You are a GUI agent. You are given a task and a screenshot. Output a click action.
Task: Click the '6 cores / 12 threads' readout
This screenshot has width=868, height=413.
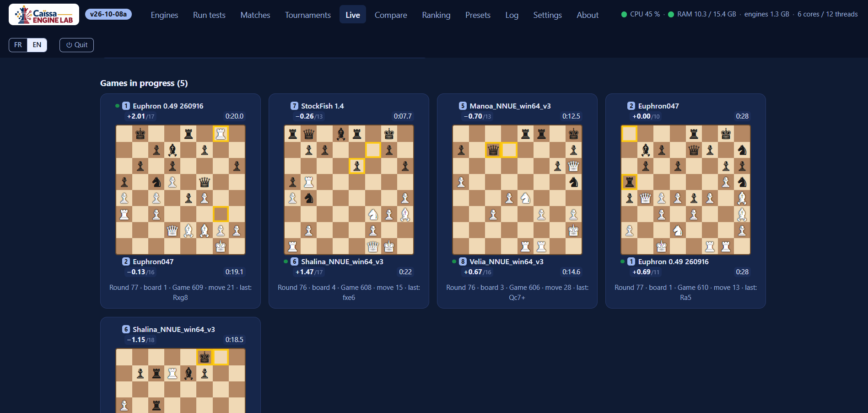click(828, 14)
